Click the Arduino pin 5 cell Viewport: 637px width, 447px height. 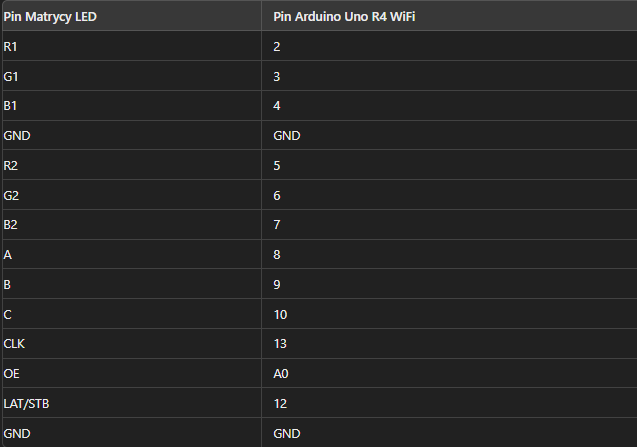tap(277, 166)
